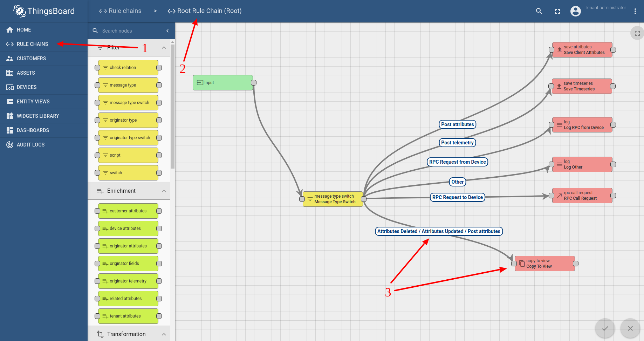
Task: Open the three-dot user menu
Action: tap(635, 11)
